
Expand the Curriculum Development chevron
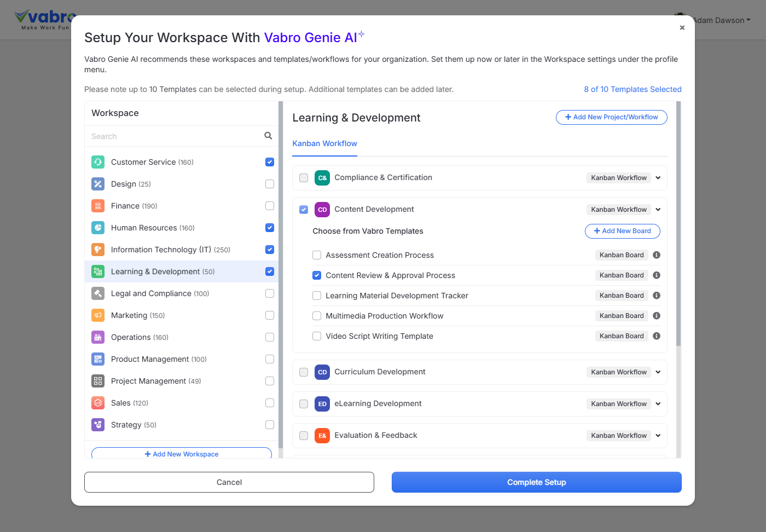[658, 372]
